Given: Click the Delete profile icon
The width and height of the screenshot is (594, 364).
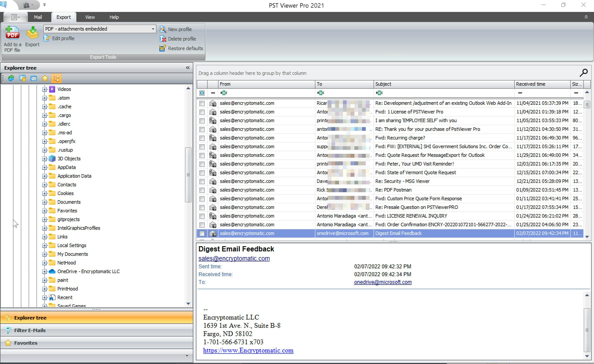Looking at the screenshot, I should [163, 39].
